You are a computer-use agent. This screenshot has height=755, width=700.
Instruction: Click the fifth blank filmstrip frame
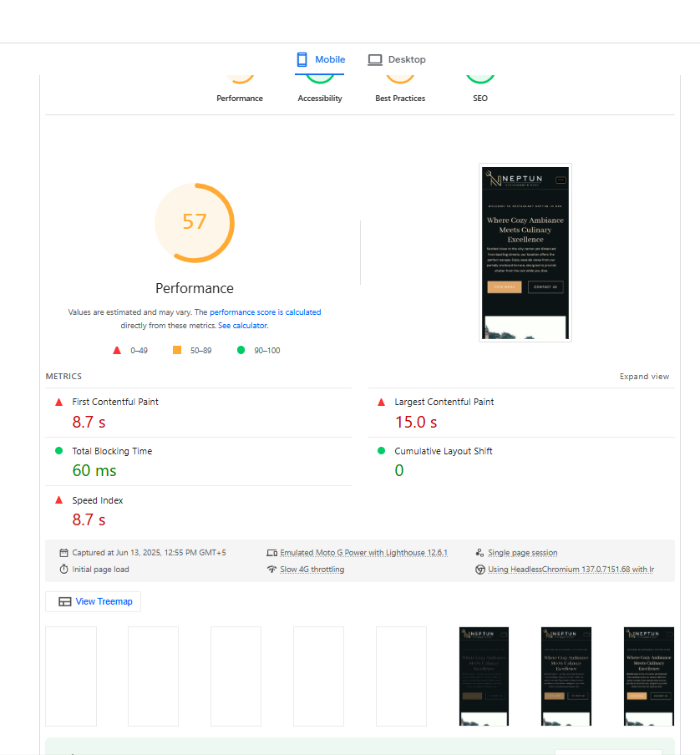401,676
